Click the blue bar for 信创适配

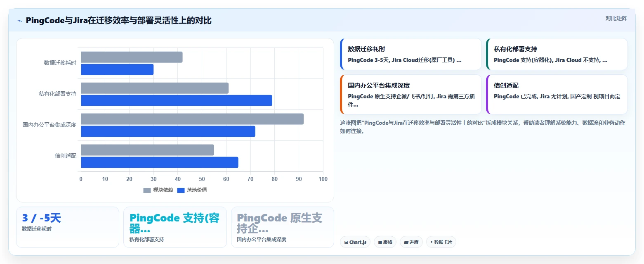point(160,162)
